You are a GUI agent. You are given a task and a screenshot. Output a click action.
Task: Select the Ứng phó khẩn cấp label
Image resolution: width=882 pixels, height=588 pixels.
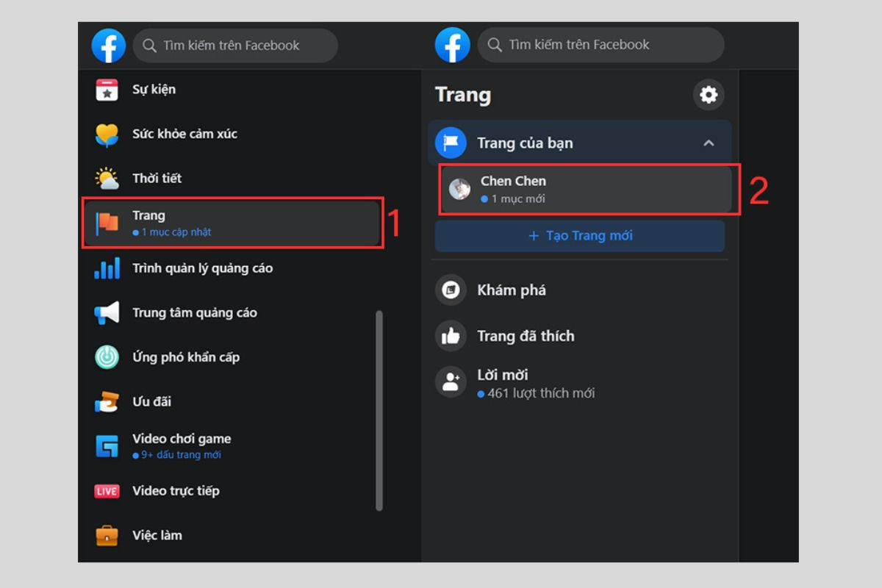tap(186, 357)
